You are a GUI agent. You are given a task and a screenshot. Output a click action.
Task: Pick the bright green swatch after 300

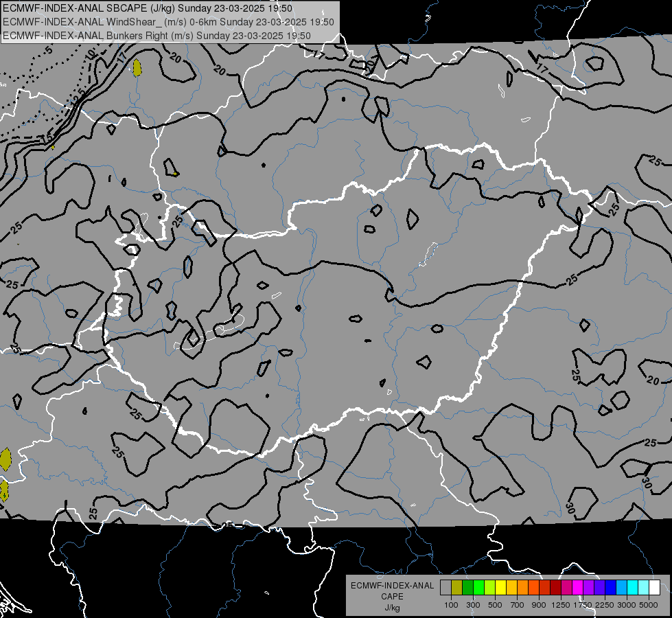478,588
